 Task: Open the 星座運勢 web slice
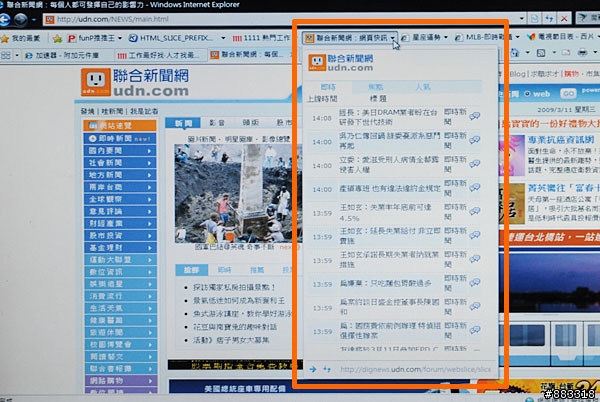click(422, 37)
